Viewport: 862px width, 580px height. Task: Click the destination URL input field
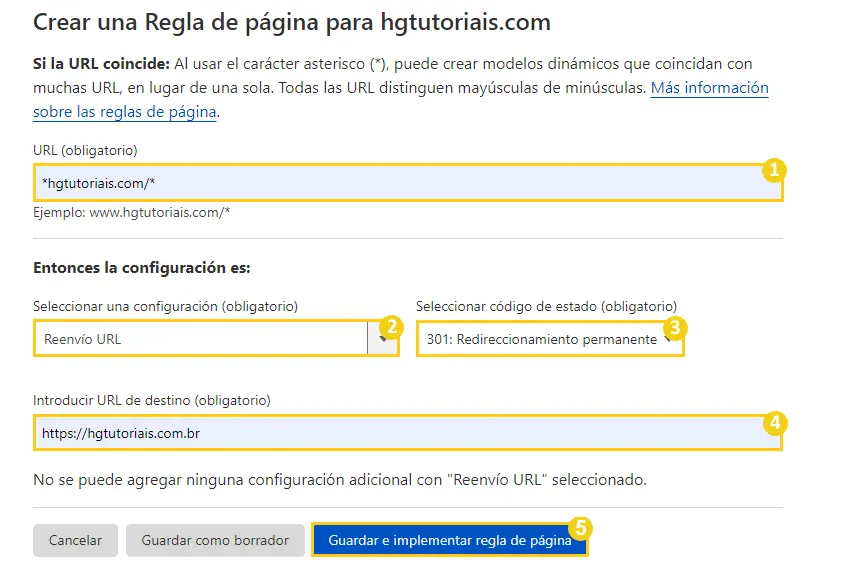[408, 433]
